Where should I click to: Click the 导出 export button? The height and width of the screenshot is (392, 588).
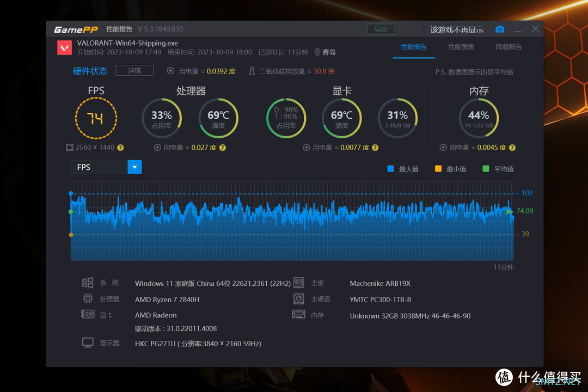[381, 29]
